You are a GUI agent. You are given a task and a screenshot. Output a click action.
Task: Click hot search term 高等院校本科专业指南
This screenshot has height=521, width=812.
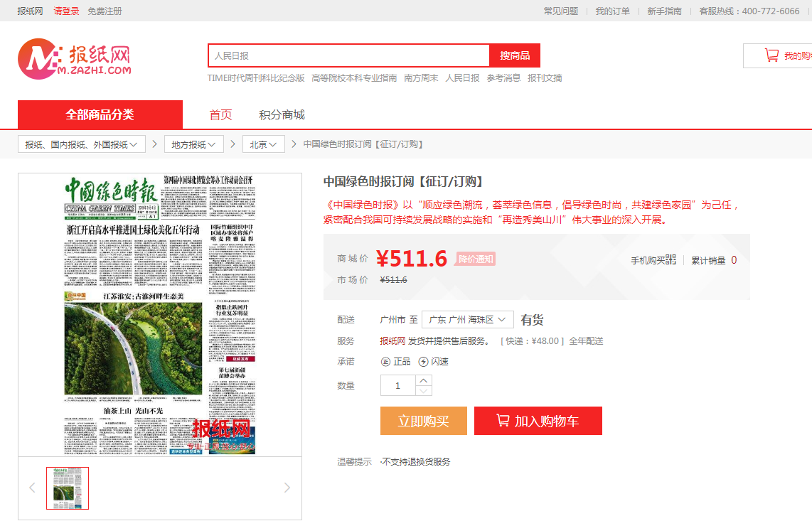(354, 77)
